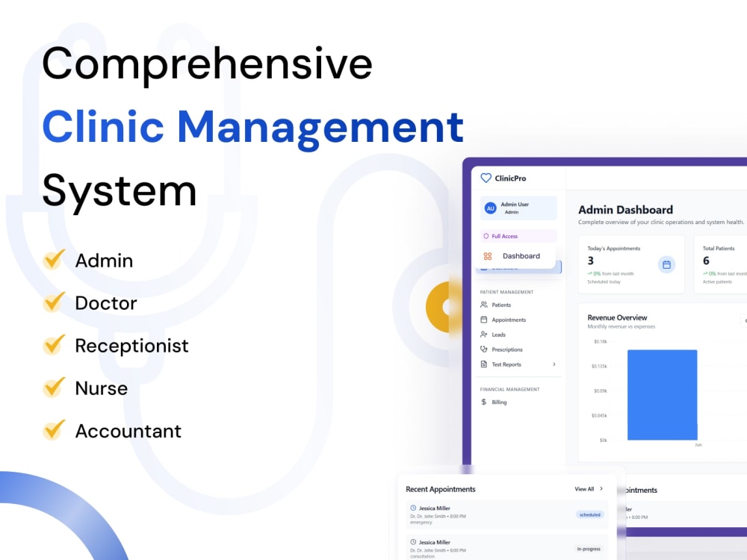The width and height of the screenshot is (747, 560).
Task: Open the Test Reports menu item
Action: pos(518,364)
